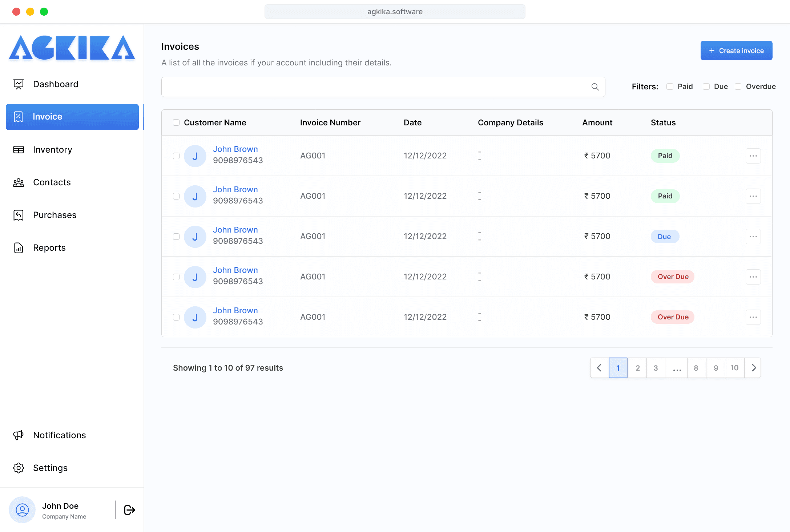Click the logout icon beside John Doe
This screenshot has width=790, height=532.
pos(129,510)
